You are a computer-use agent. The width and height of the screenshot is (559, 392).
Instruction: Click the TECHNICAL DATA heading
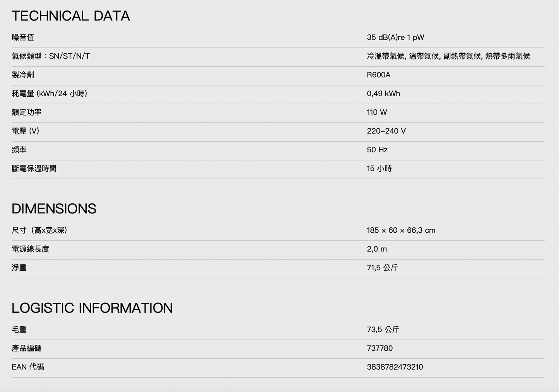point(71,16)
